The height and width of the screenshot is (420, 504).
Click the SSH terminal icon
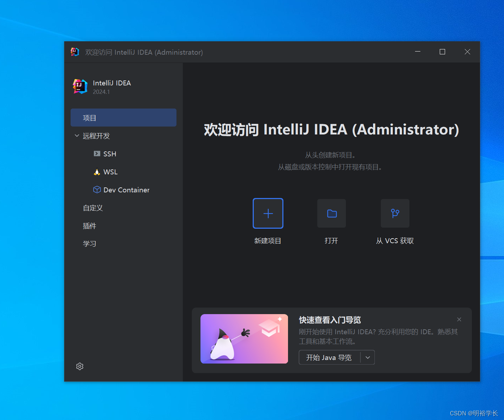(97, 154)
